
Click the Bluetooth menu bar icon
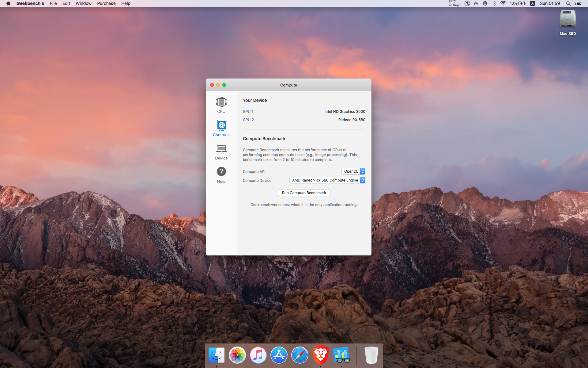click(494, 3)
